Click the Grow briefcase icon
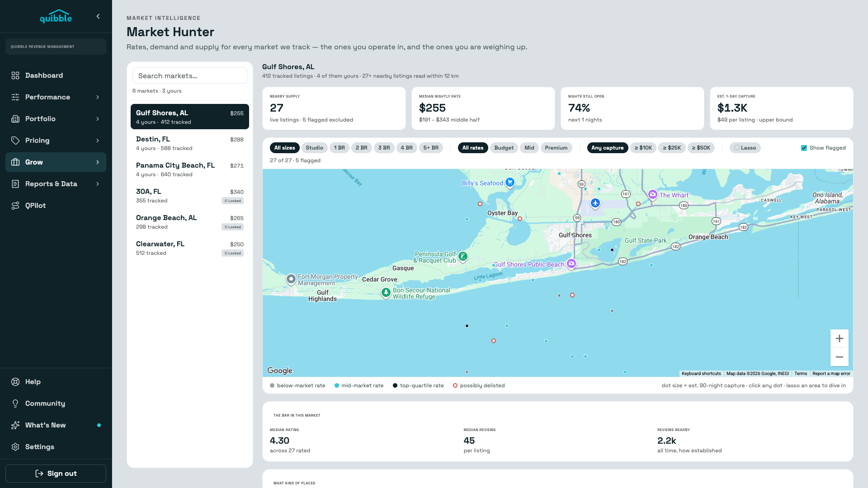This screenshot has height=488, width=868. tap(15, 162)
